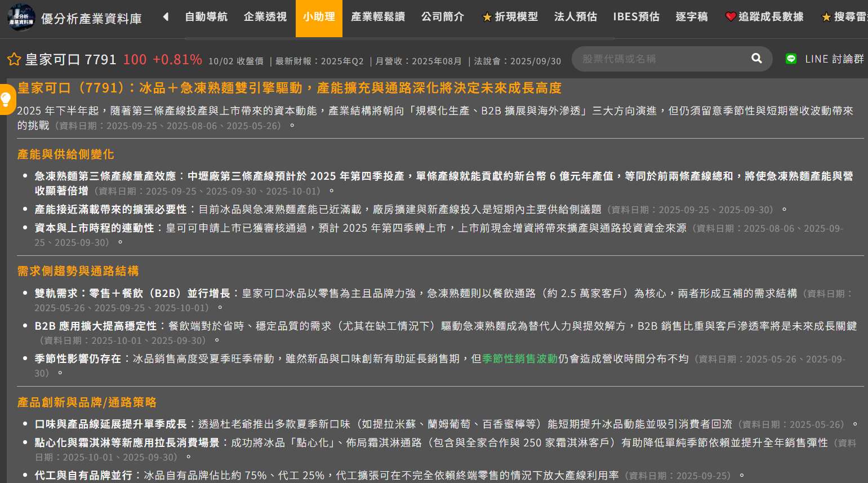
Task: Click the stock code search input field
Action: (662, 59)
